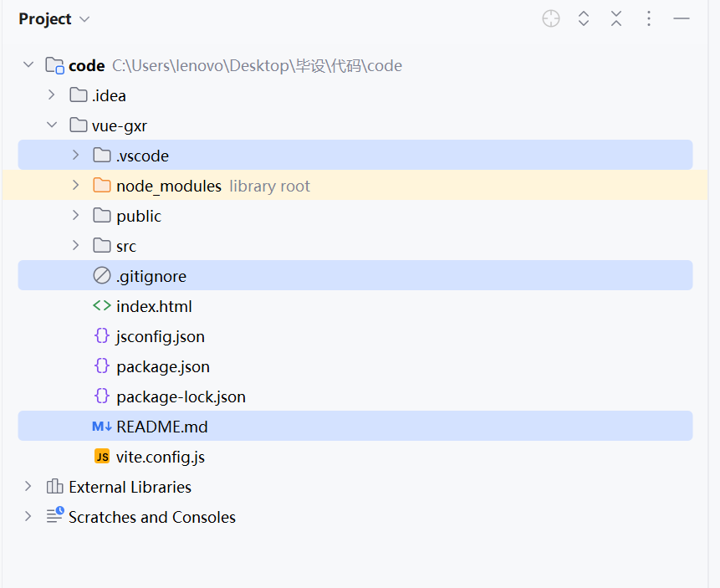This screenshot has width=720, height=588.
Task: Click the Scratches and Consoles icon
Action: click(54, 517)
